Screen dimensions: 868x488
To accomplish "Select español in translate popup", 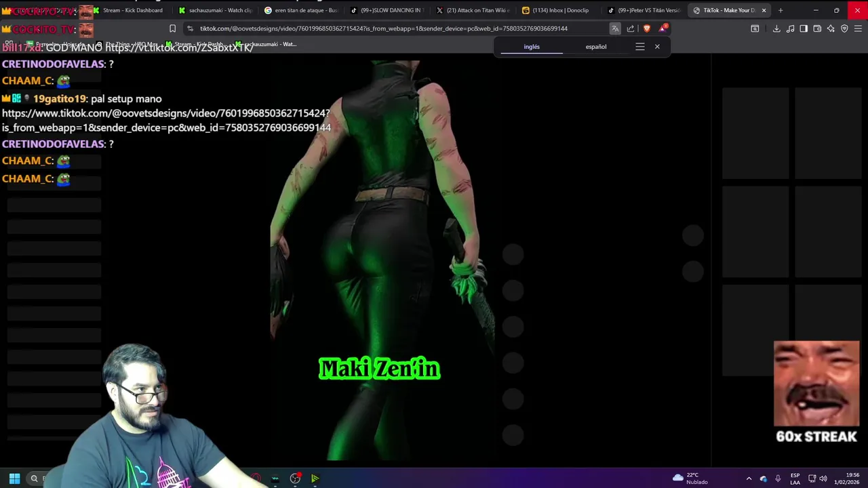I will 596,47.
